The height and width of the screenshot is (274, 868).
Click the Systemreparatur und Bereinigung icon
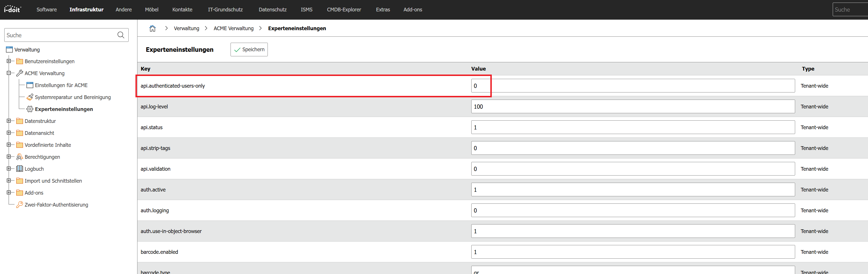(30, 97)
